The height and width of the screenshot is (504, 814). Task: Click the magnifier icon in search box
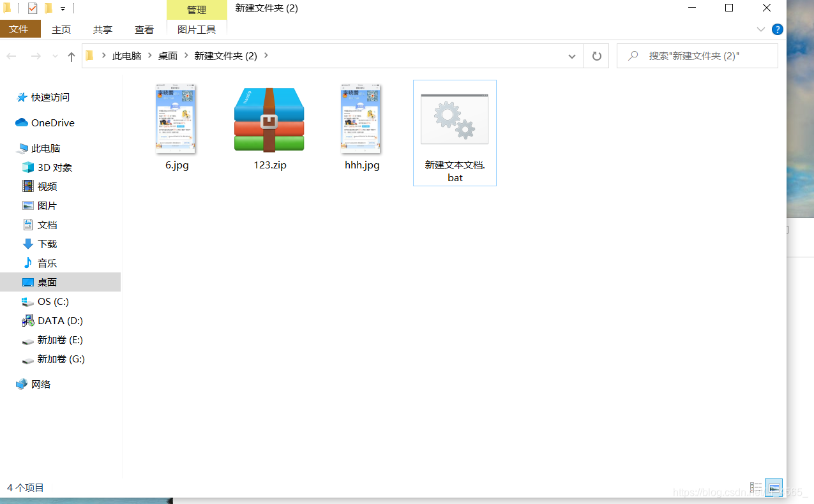633,56
